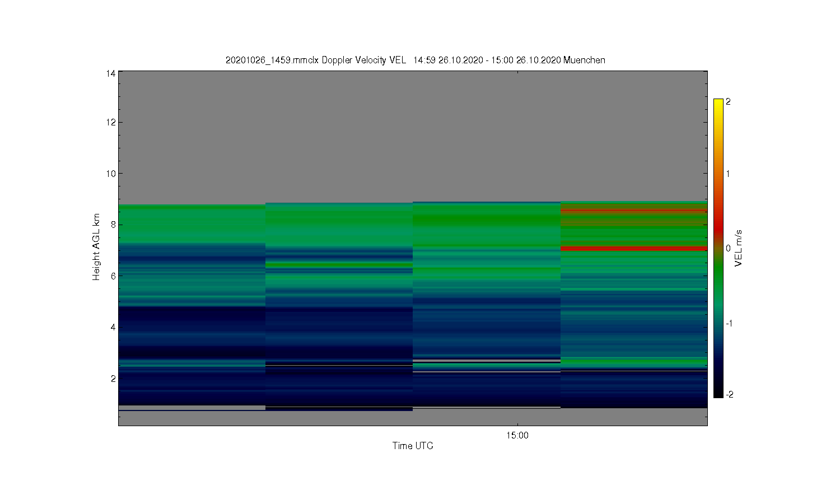
Task: Click the colorbar label -2 at bottom
Action: [729, 395]
